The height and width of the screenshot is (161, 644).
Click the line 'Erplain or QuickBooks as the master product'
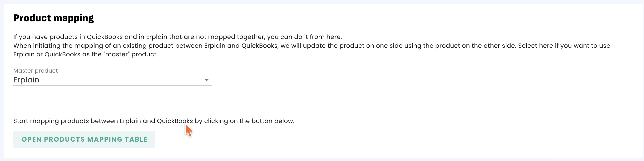(85, 54)
